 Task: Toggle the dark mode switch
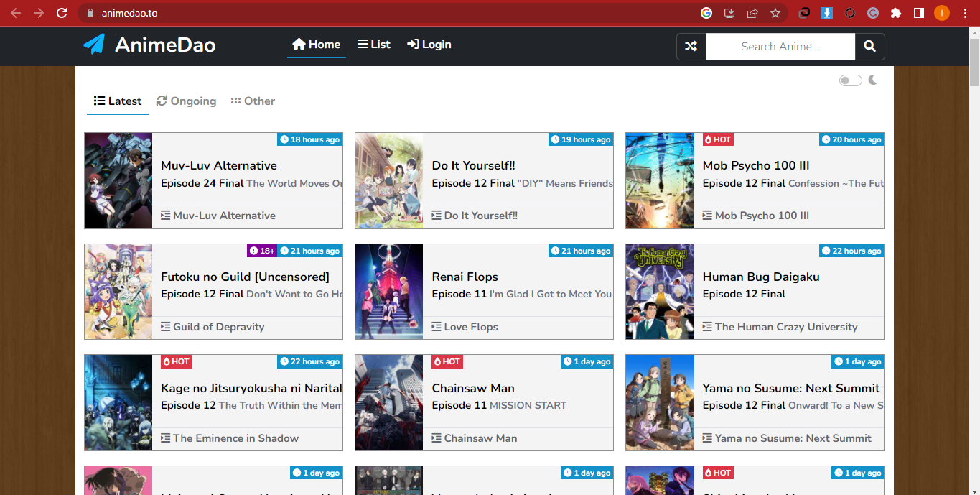851,80
